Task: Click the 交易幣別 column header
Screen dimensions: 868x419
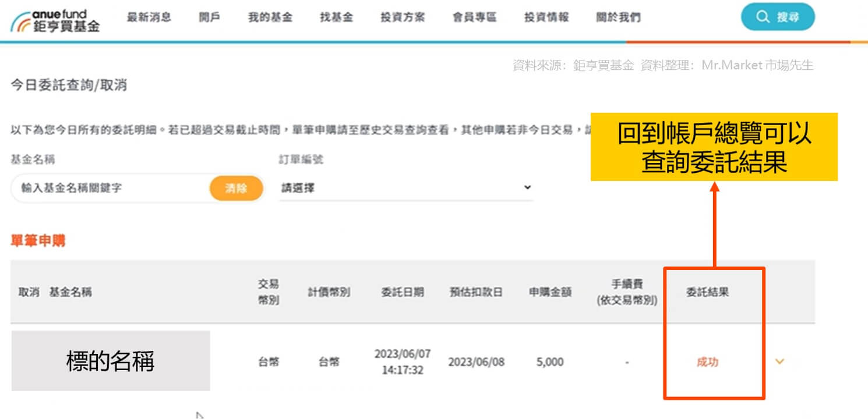Action: [269, 292]
